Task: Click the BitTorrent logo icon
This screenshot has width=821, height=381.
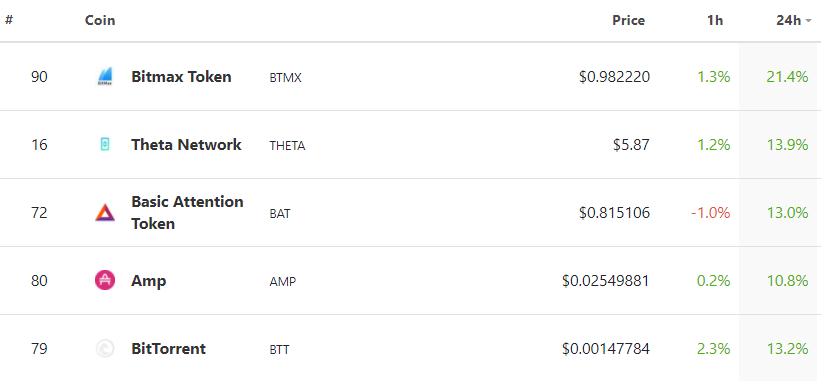Action: coord(105,349)
